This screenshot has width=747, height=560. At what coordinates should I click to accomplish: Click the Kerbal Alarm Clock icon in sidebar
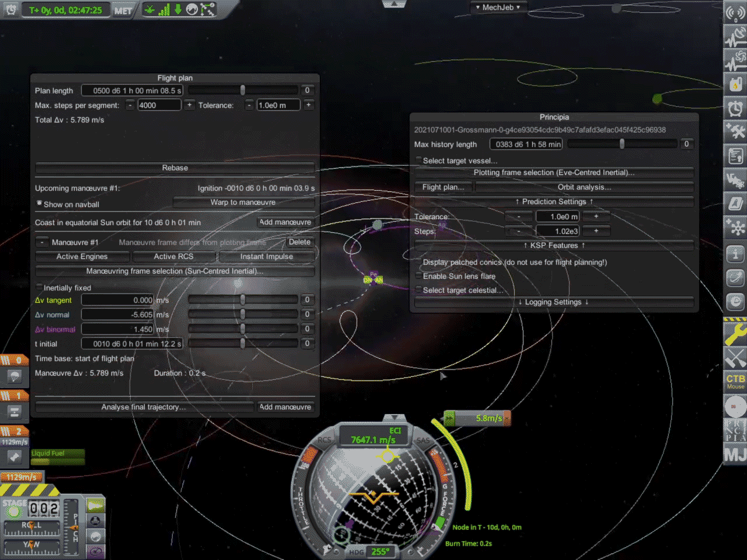coord(735,109)
